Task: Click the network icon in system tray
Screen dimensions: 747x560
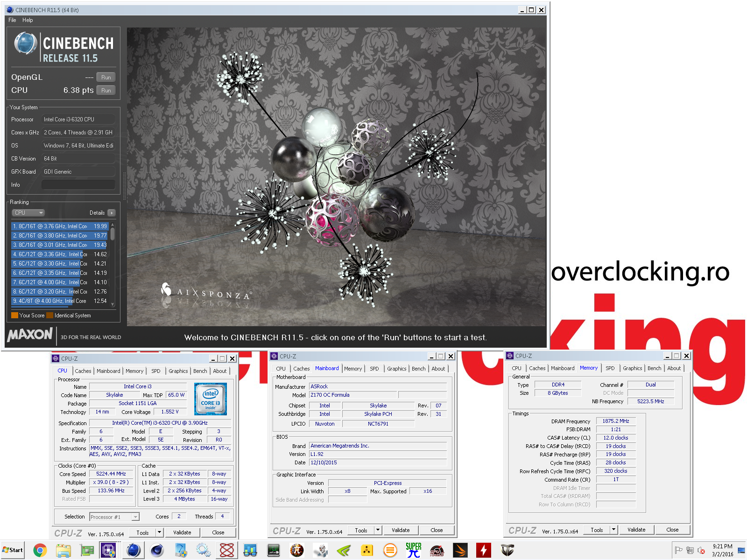Action: pos(690,550)
